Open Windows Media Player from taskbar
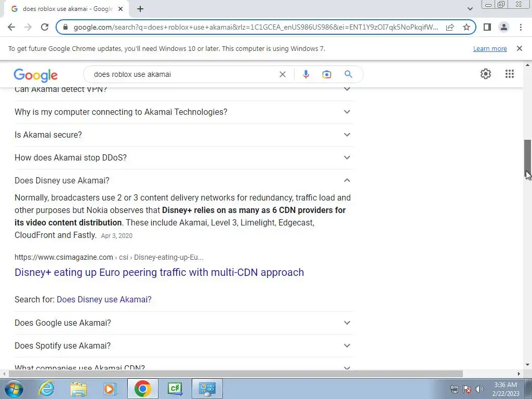This screenshot has height=399, width=532. pos(110,389)
